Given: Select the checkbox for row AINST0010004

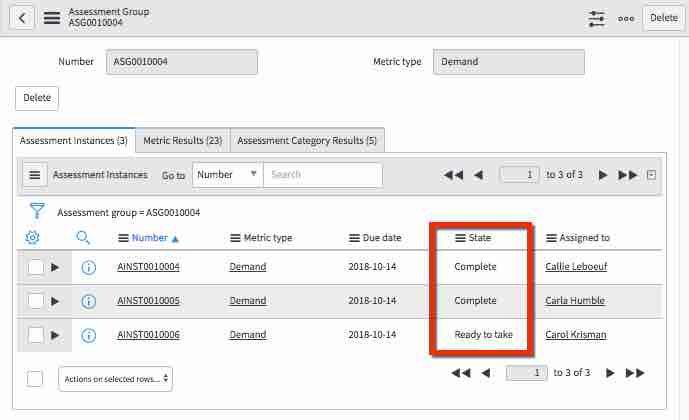Looking at the screenshot, I should tap(36, 268).
